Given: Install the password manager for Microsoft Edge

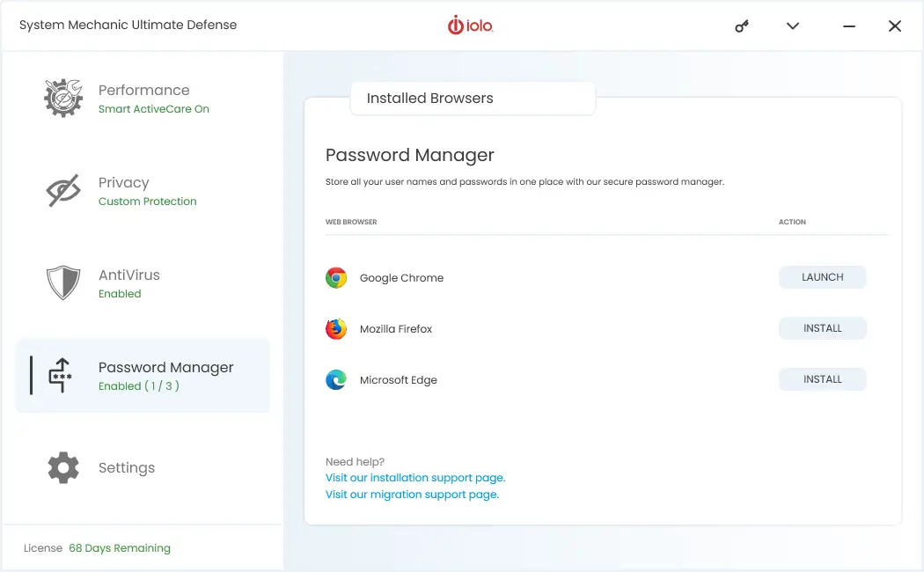Looking at the screenshot, I should point(822,379).
